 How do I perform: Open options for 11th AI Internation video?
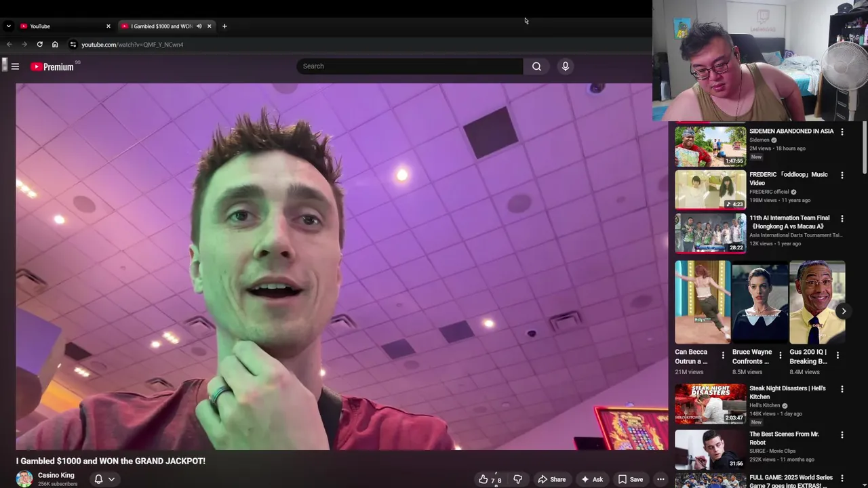point(842,219)
